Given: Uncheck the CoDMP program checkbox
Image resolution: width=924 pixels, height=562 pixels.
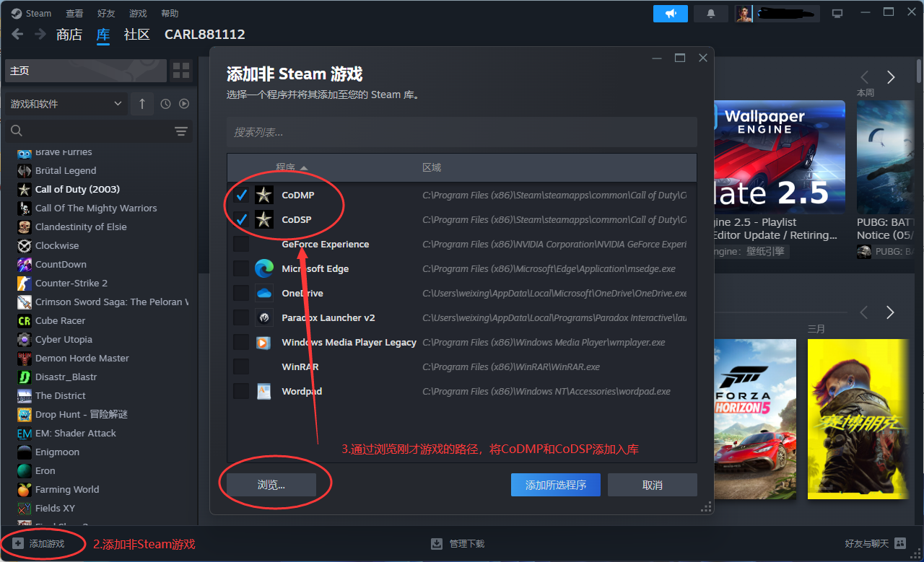Looking at the screenshot, I should tap(241, 195).
